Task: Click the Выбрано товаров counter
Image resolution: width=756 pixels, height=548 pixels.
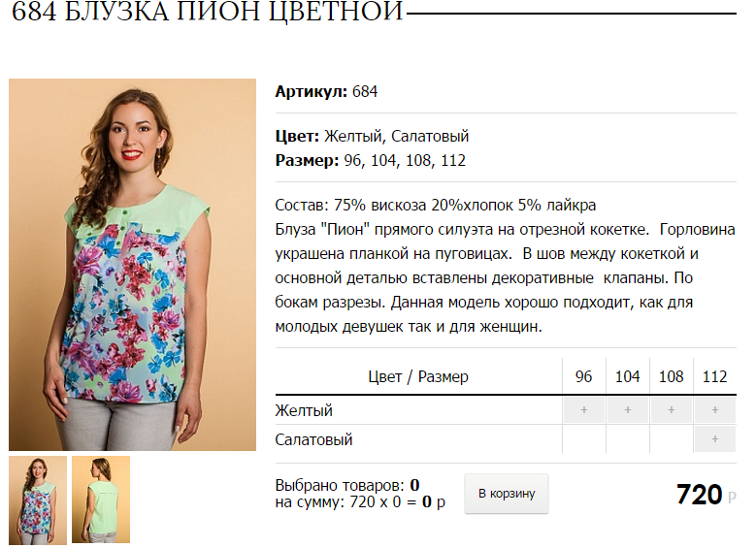Action: (x=347, y=485)
